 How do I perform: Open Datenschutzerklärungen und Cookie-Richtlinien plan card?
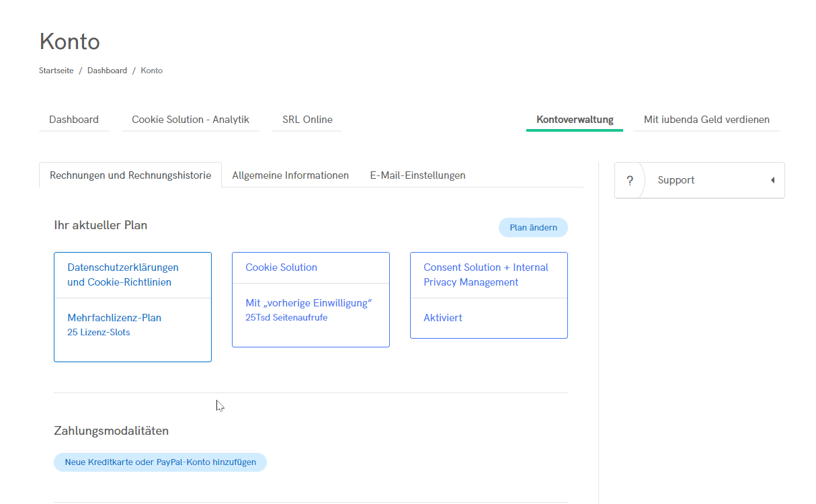click(123, 275)
